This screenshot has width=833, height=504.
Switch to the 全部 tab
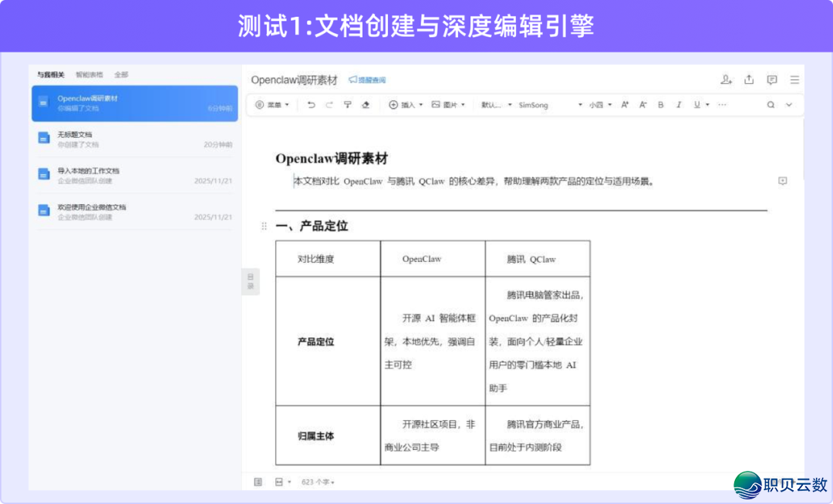[x=121, y=75]
